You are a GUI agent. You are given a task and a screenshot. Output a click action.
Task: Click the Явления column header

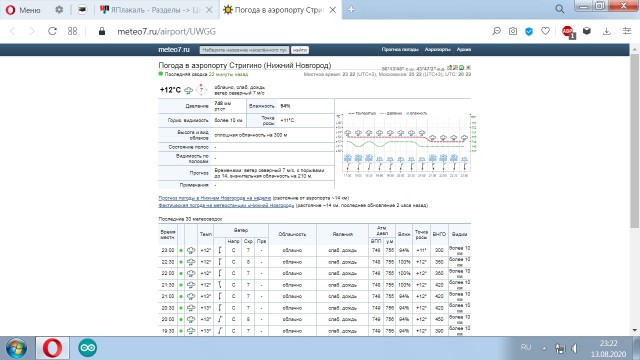tap(342, 234)
